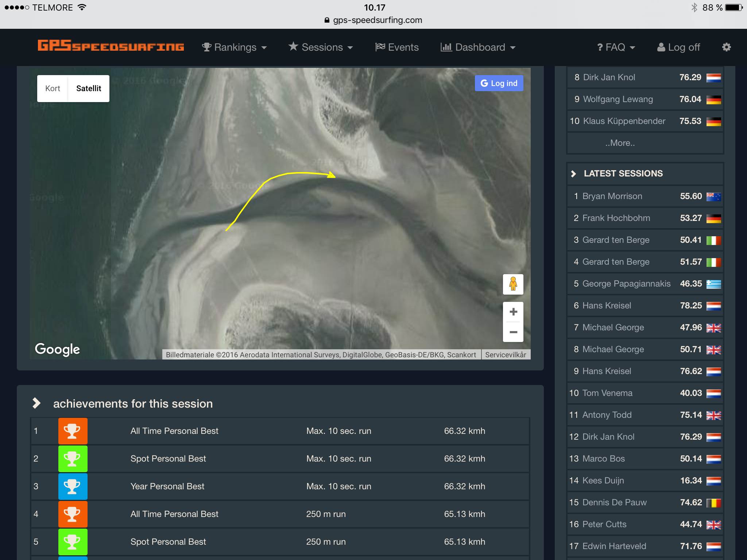
Task: Click the orange trophy in row 4
Action: coord(73,514)
